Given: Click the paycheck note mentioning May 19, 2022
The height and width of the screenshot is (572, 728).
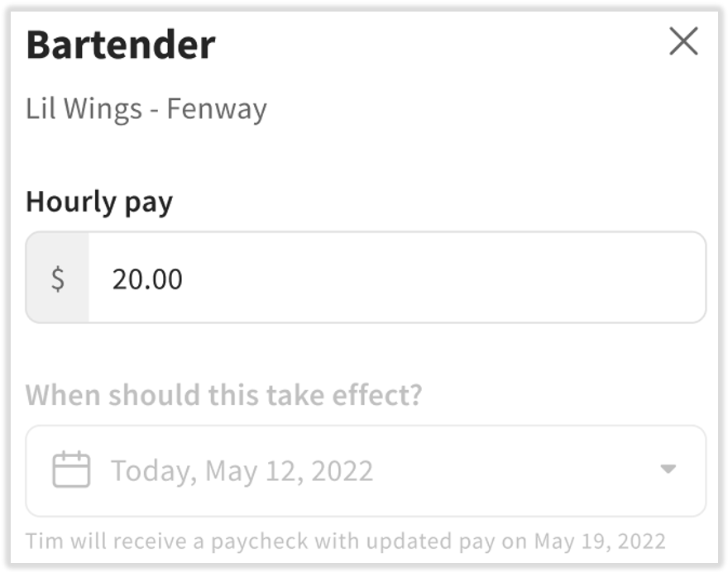Looking at the screenshot, I should (x=347, y=541).
